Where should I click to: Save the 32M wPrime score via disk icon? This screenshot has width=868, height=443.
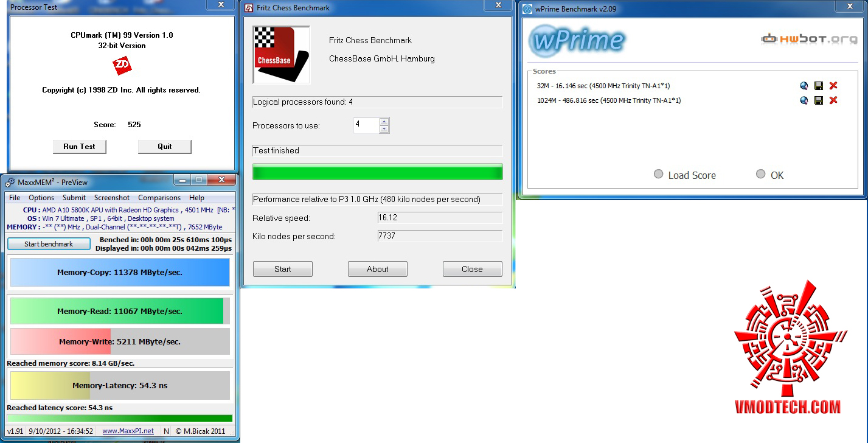pos(819,86)
